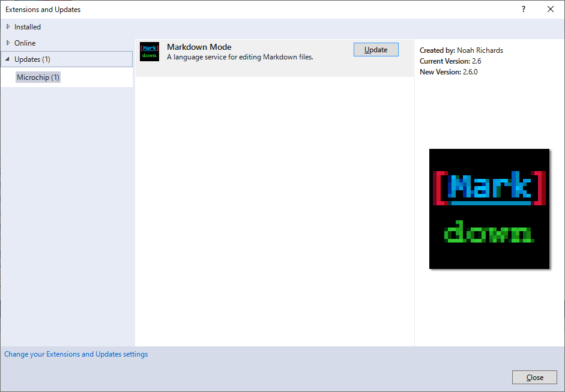Select the Installed category
This screenshot has height=392, width=565.
pos(28,26)
